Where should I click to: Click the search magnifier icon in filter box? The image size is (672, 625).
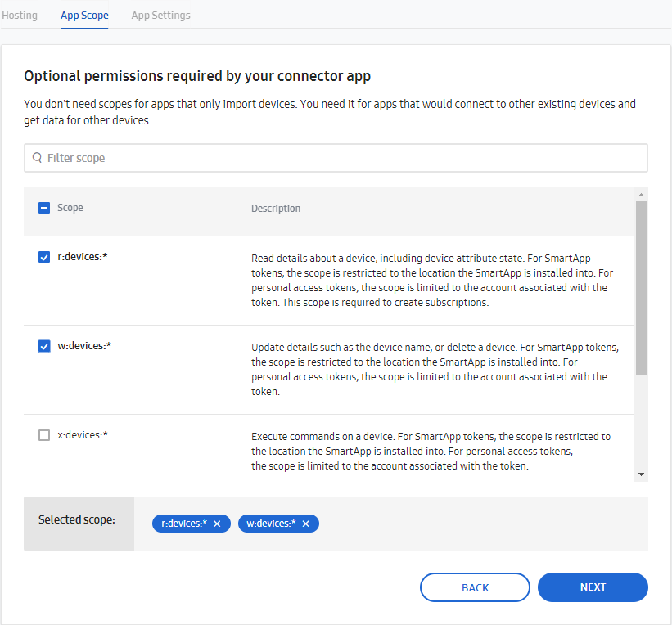[37, 158]
